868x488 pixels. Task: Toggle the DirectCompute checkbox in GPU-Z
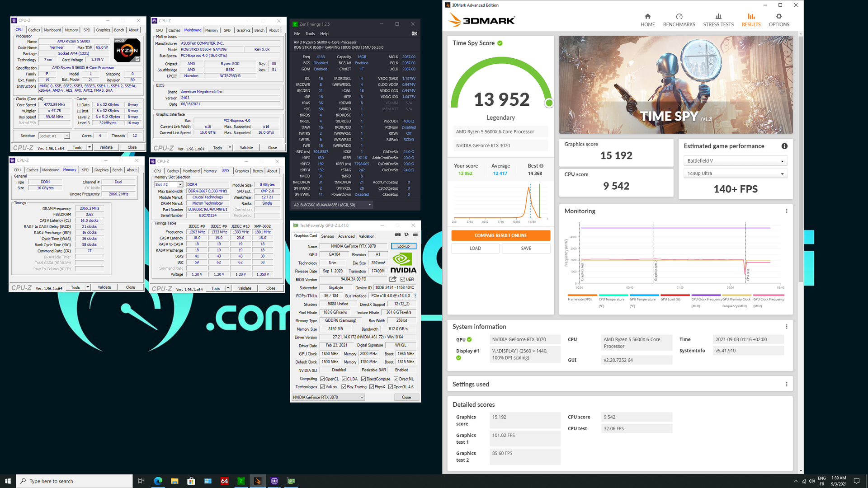pos(363,379)
